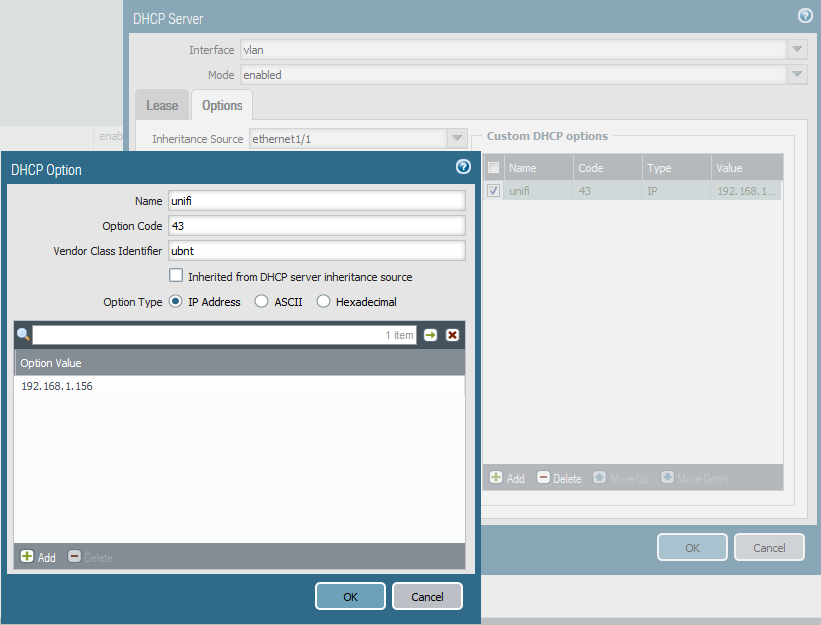The width and height of the screenshot is (821, 625).
Task: Click the green arrow search apply icon
Action: click(430, 335)
